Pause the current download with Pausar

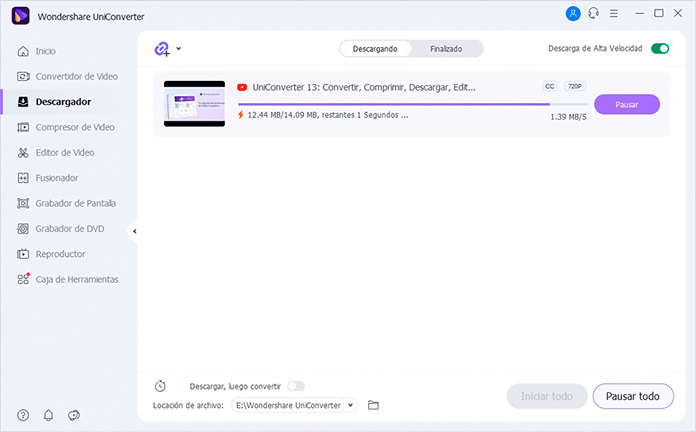[x=627, y=104]
